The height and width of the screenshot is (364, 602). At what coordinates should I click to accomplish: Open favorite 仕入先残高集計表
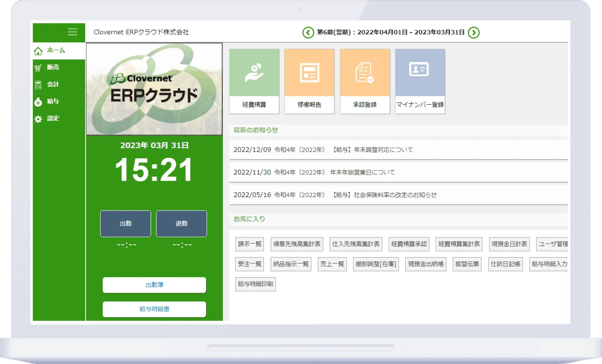pos(356,244)
